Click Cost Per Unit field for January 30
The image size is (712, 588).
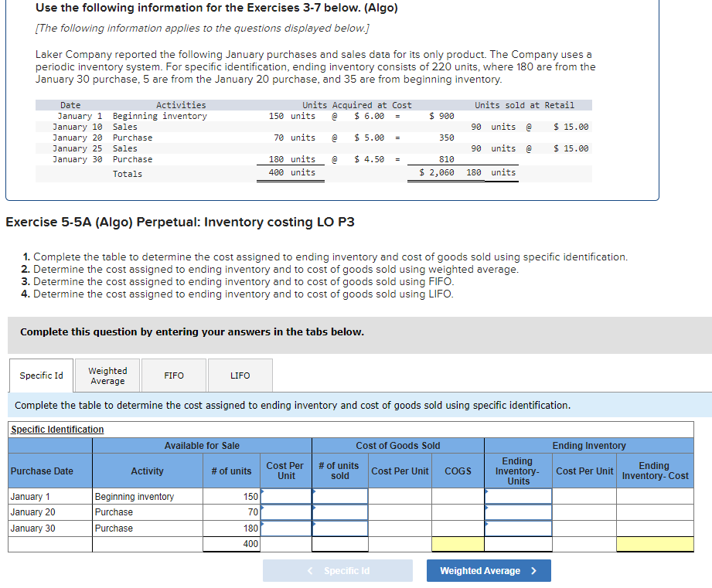286,529
